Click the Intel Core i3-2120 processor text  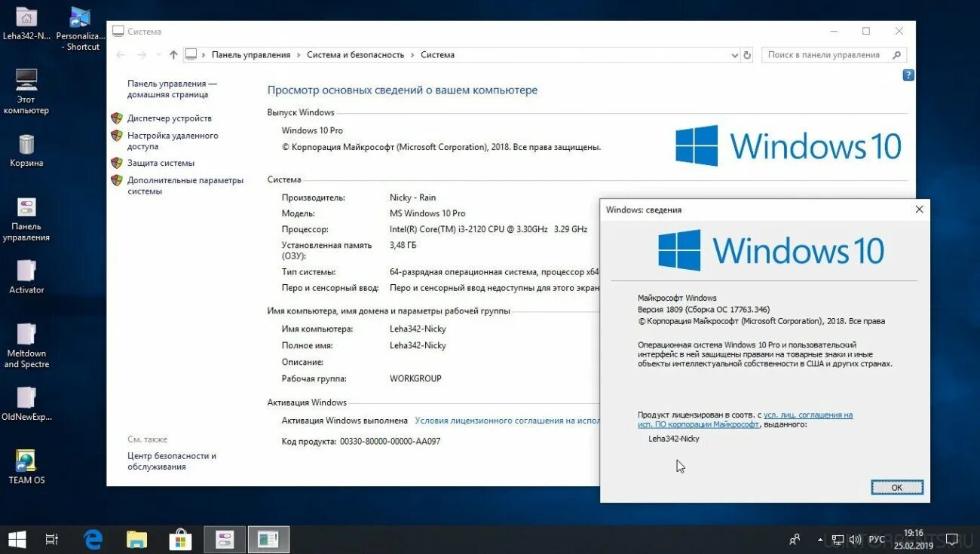(x=488, y=229)
